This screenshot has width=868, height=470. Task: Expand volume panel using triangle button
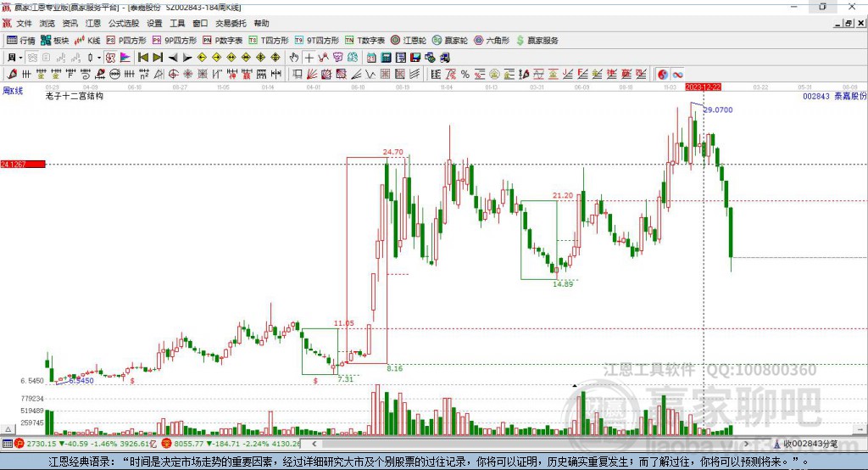pyautogui.click(x=8, y=429)
